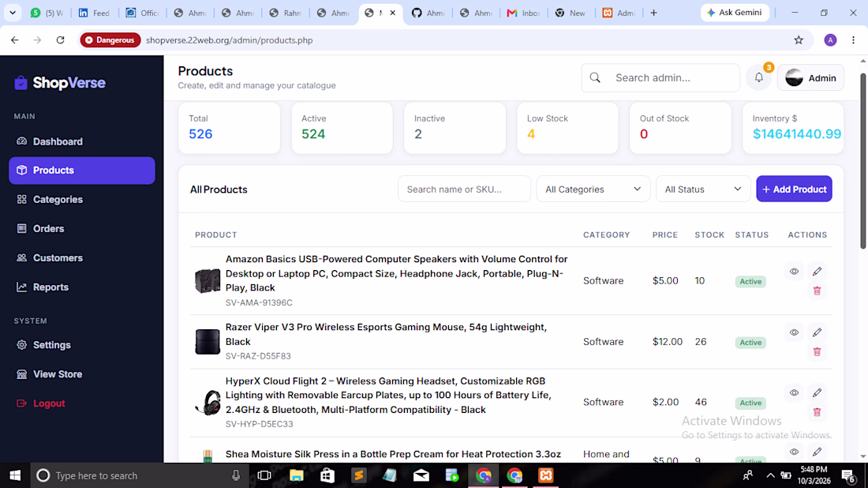
Task: Edit the Razer Viper V3 Pro product
Action: pos(817,332)
